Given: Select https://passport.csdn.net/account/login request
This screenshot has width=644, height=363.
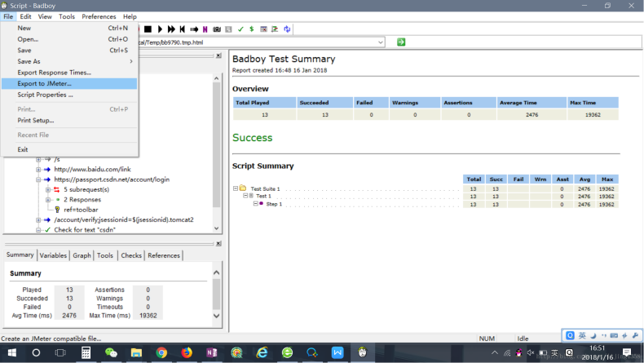Looking at the screenshot, I should pos(112,179).
